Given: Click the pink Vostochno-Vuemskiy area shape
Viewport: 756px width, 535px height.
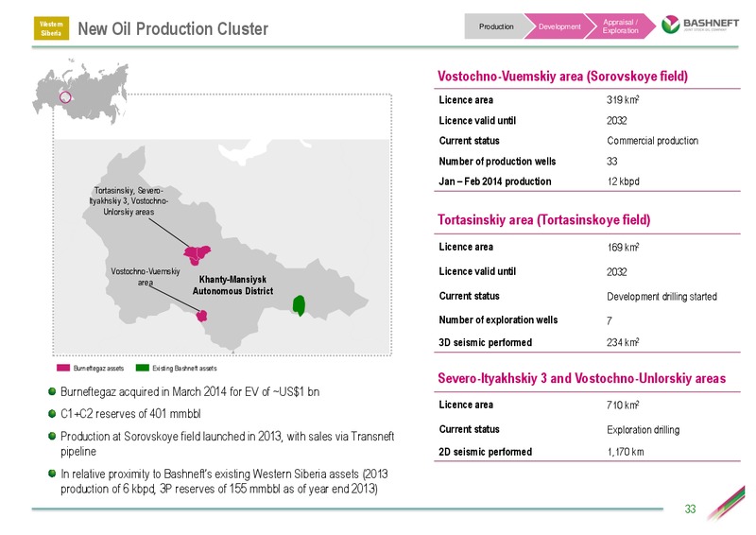Looking at the screenshot, I should pos(201,316).
